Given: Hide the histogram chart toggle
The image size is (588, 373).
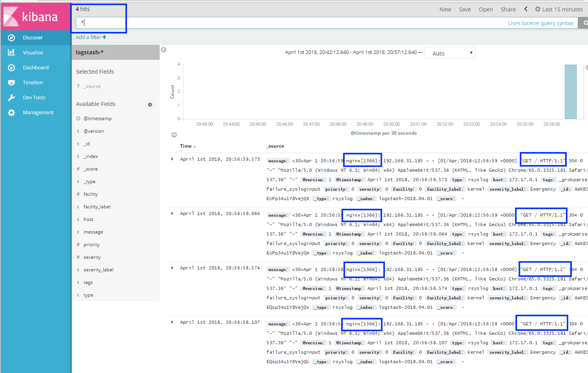Looking at the screenshot, I should tap(174, 135).
